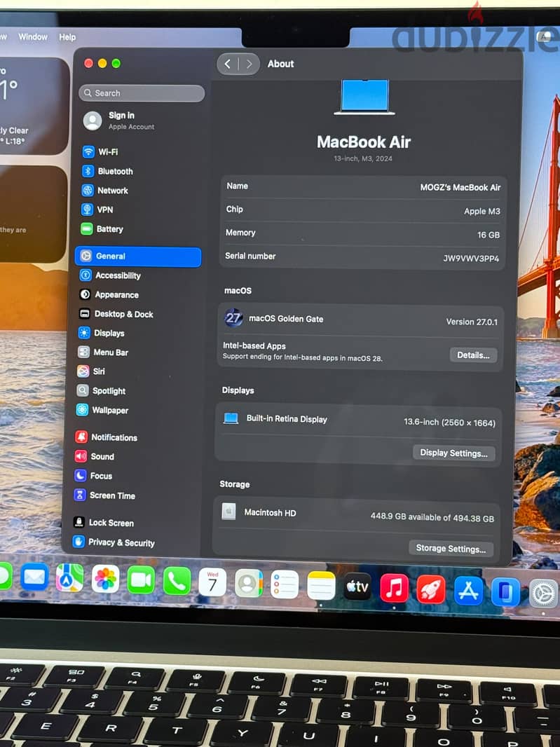Screen dimensions: 560x747
Task: Go back with the left chevron
Action: (228, 64)
